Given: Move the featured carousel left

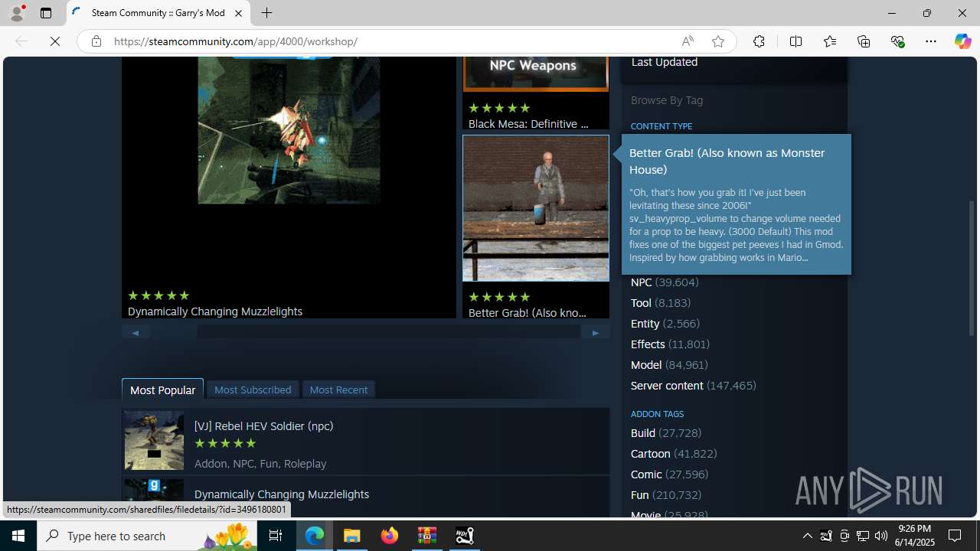Looking at the screenshot, I should tap(136, 332).
